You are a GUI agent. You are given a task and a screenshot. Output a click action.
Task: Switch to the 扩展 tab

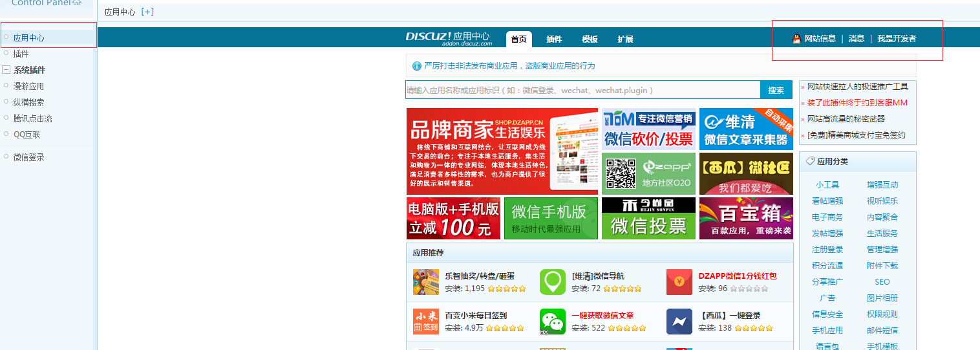(625, 39)
